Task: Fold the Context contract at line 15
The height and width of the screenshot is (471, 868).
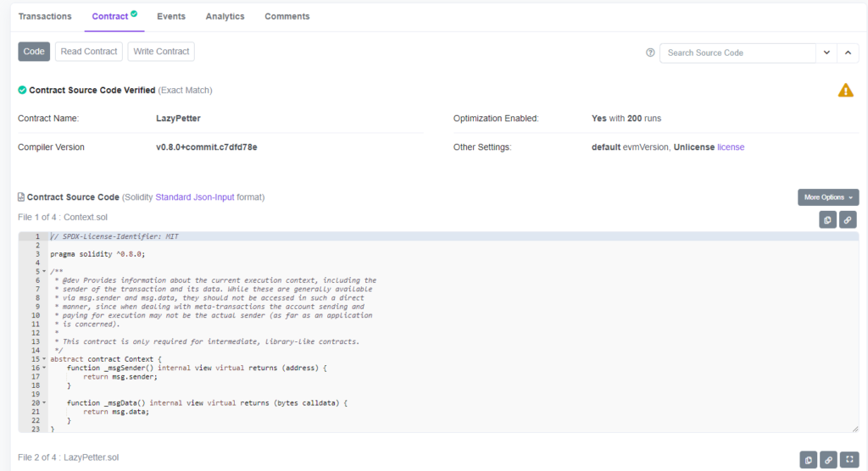Action: tap(44, 359)
